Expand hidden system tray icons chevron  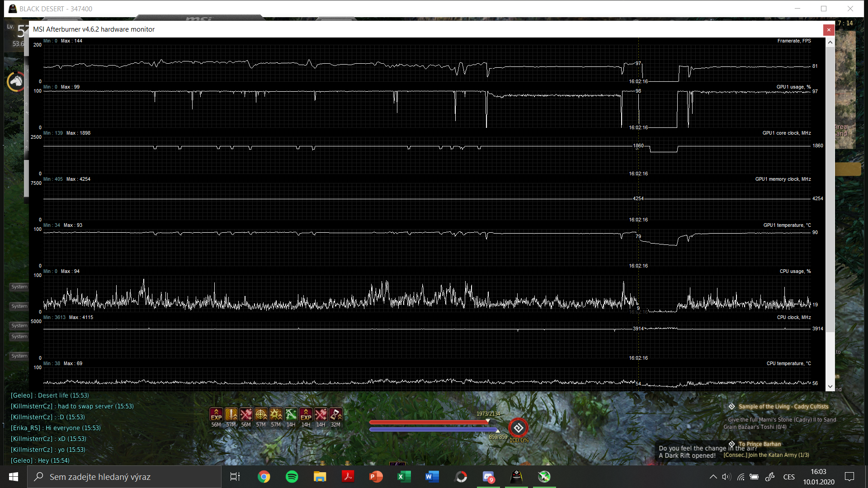pos(713,477)
